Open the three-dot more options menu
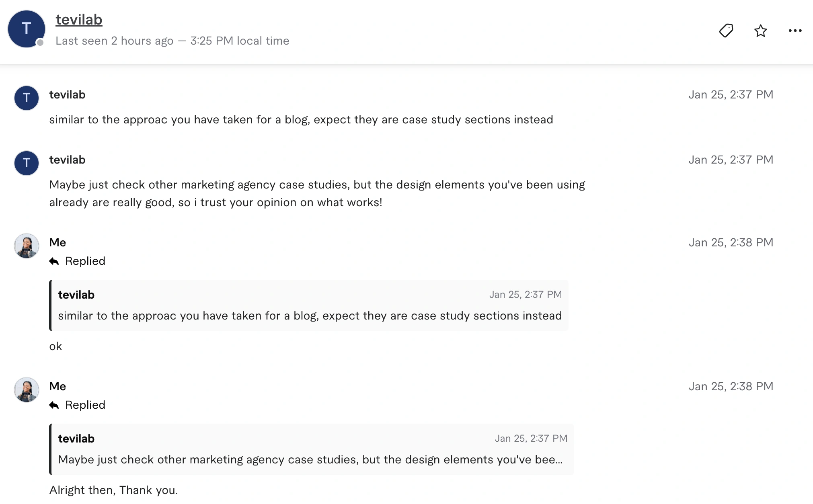This screenshot has width=813, height=504. pyautogui.click(x=795, y=31)
